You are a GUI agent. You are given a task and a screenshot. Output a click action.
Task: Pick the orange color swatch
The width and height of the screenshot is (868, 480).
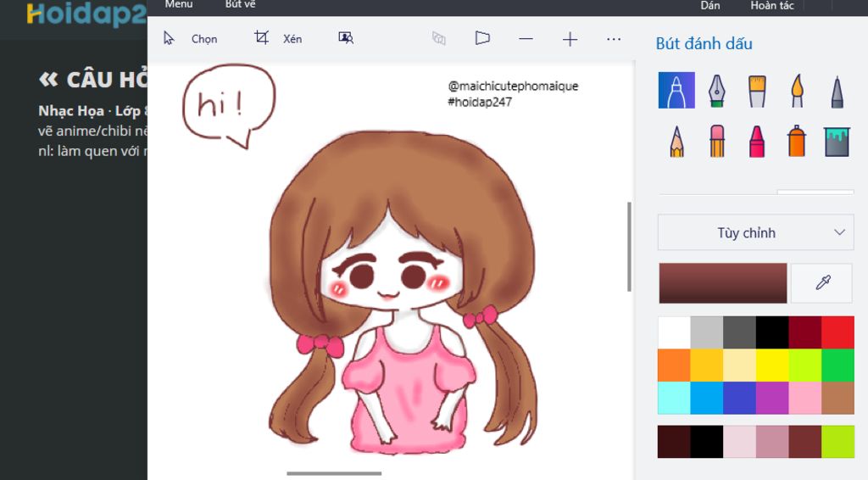point(674,365)
